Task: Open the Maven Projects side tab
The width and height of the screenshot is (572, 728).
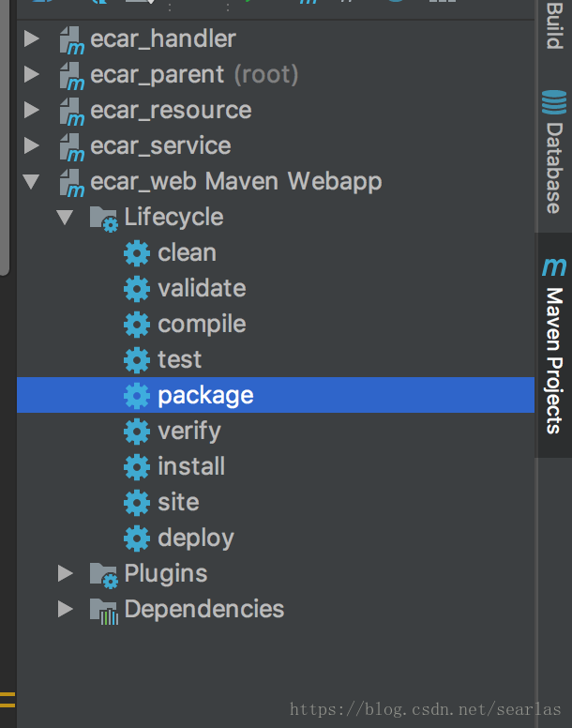Action: pyautogui.click(x=554, y=345)
